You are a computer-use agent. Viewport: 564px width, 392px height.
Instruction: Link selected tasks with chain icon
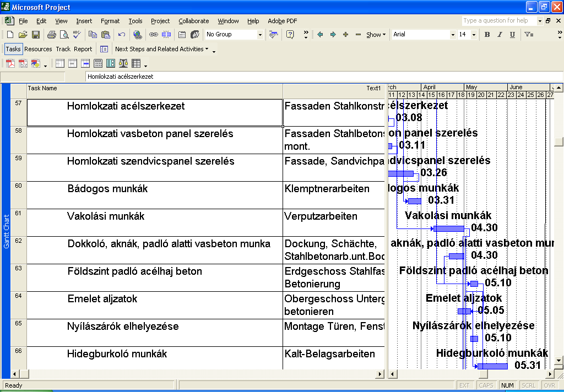pyautogui.click(x=154, y=35)
